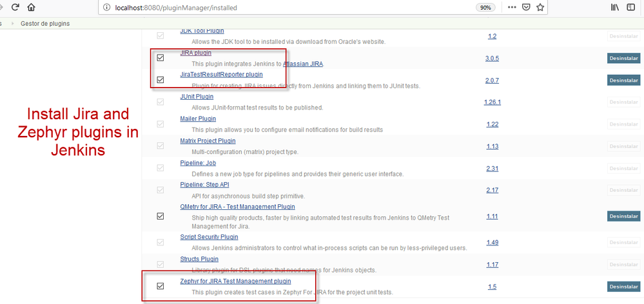
Task: Click Desinstalar for QMetry for JIRA plugin
Action: pos(623,216)
